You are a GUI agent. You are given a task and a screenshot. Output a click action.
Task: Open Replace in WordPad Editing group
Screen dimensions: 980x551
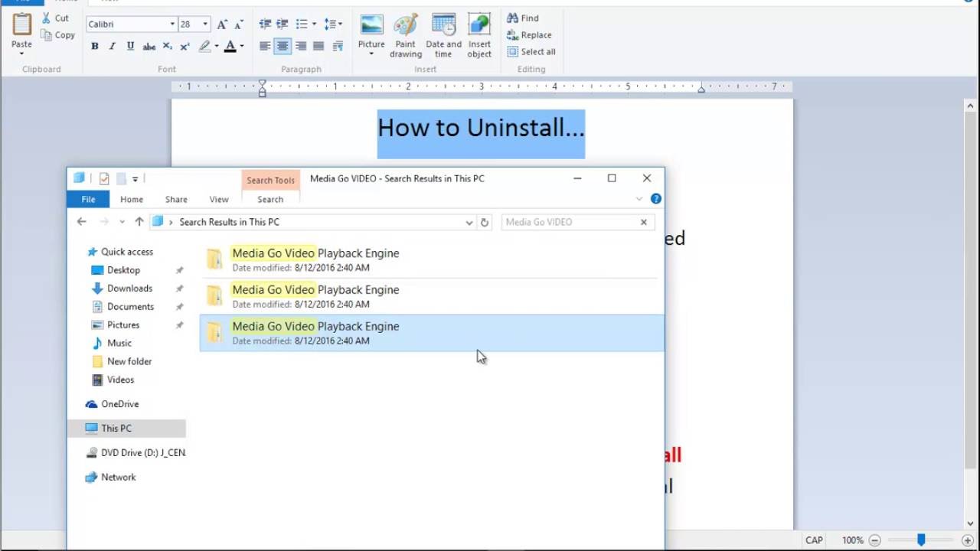[529, 34]
